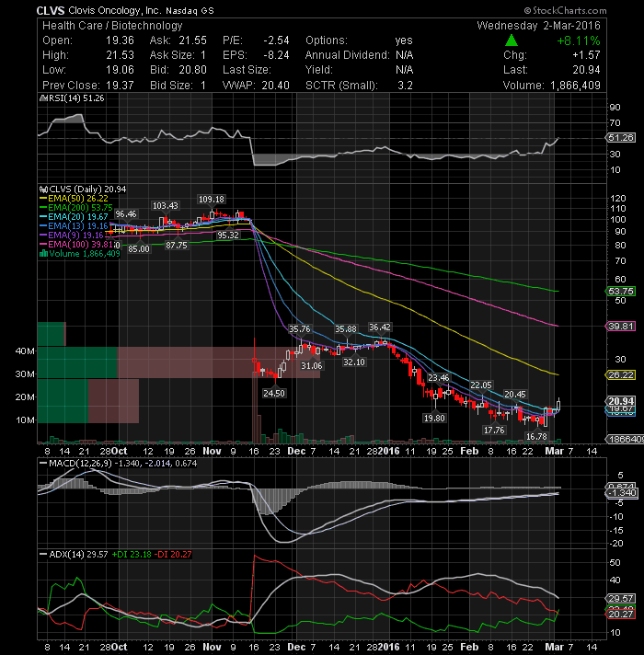Click the RSI(14) 51.26 panel label
The image size is (644, 655).
pos(76,98)
